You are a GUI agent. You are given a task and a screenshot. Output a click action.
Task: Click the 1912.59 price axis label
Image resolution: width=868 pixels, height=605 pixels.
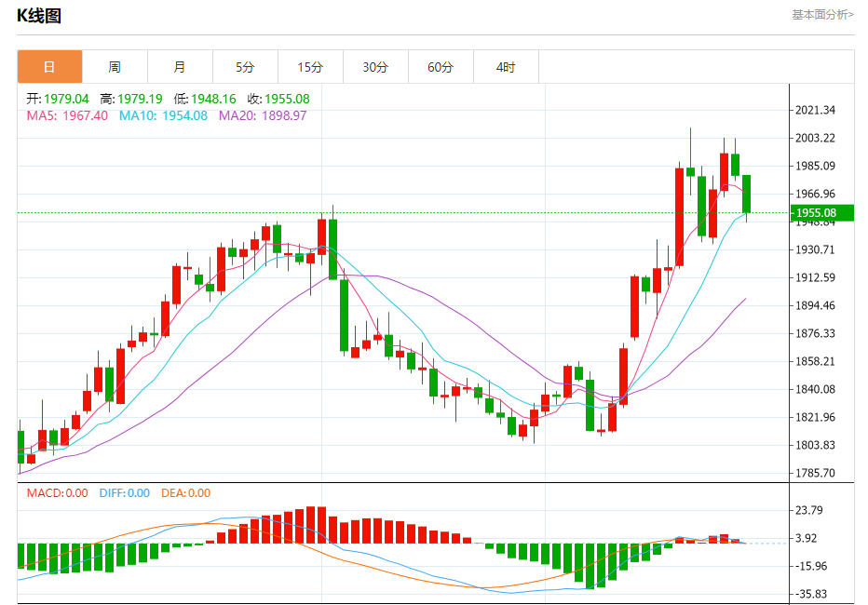pyautogui.click(x=815, y=277)
